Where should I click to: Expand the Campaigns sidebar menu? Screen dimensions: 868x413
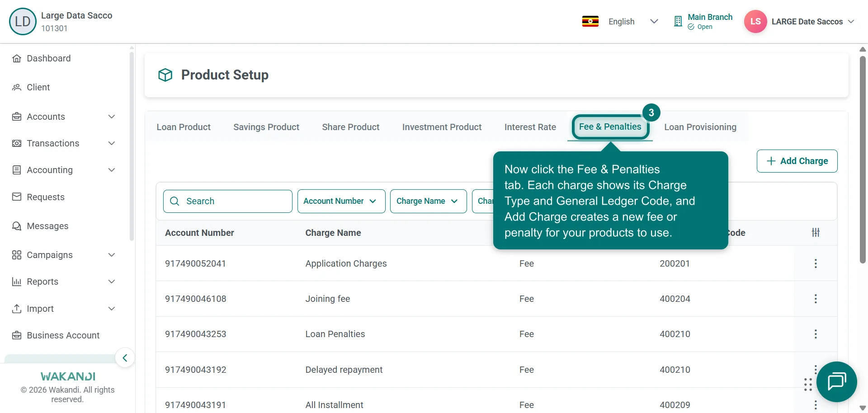pos(63,255)
